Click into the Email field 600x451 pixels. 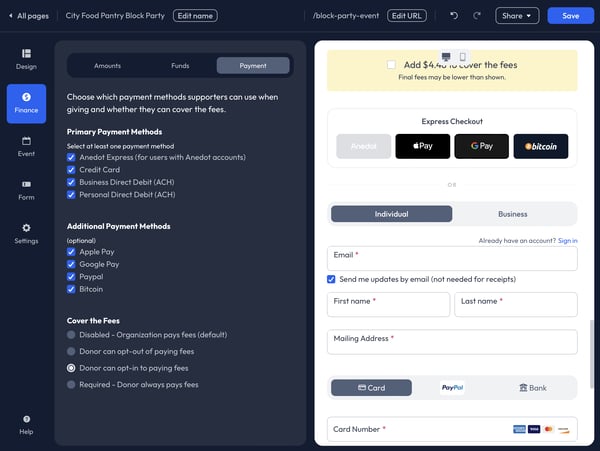click(452, 259)
